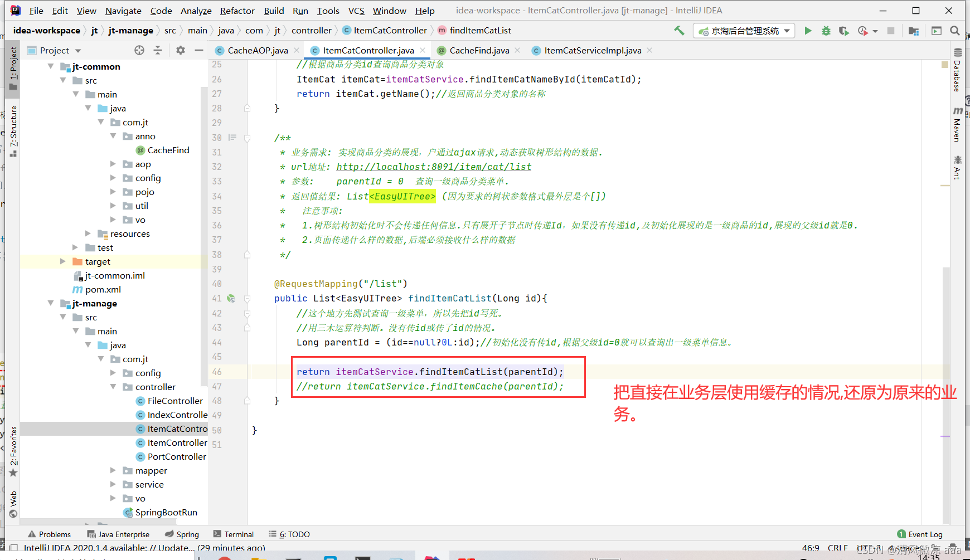Open the Ant side tool window
The height and width of the screenshot is (560, 970).
957,168
